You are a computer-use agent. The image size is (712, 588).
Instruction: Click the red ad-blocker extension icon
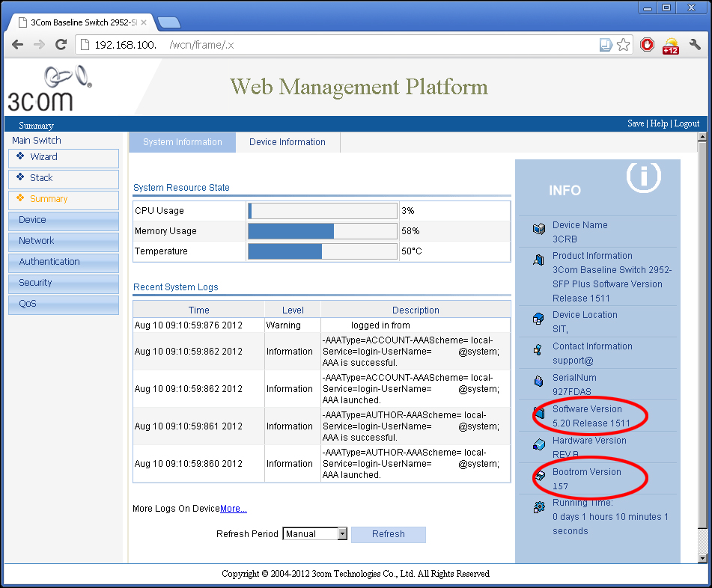(647, 44)
